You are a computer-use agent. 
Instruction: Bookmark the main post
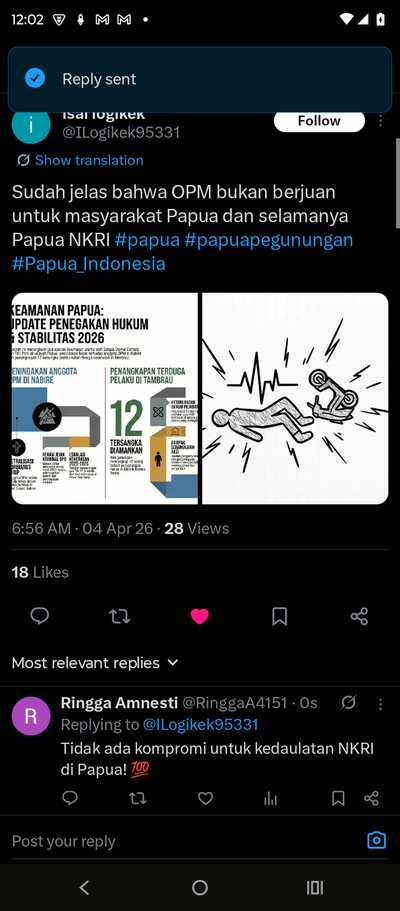[280, 616]
